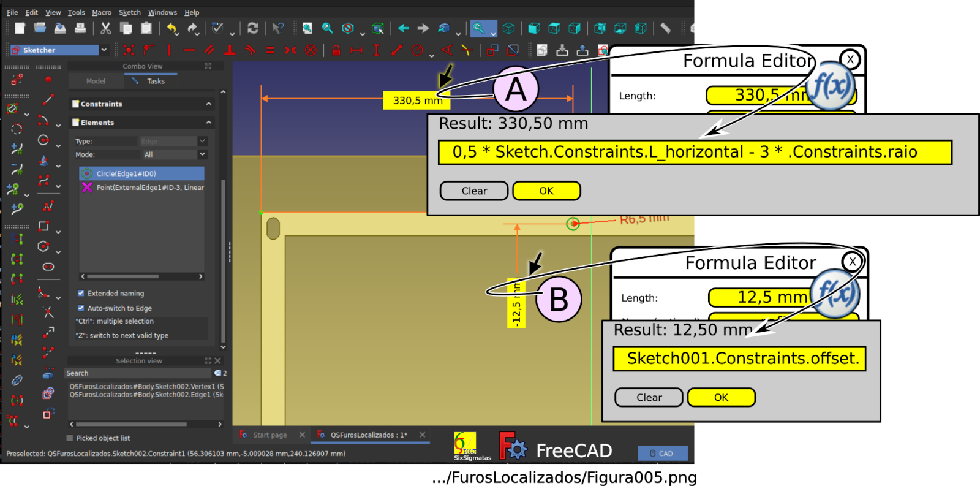Click the Refresh recompute icon

252,28
